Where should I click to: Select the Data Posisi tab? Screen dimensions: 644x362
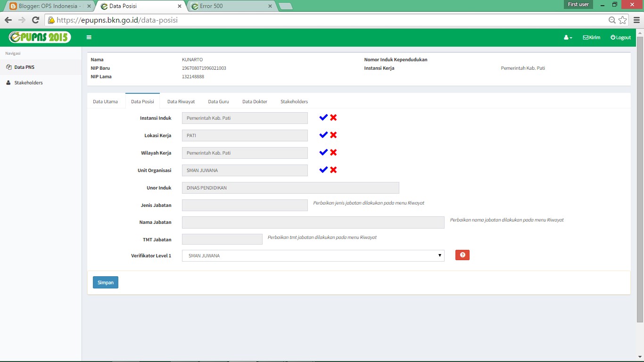(142, 101)
